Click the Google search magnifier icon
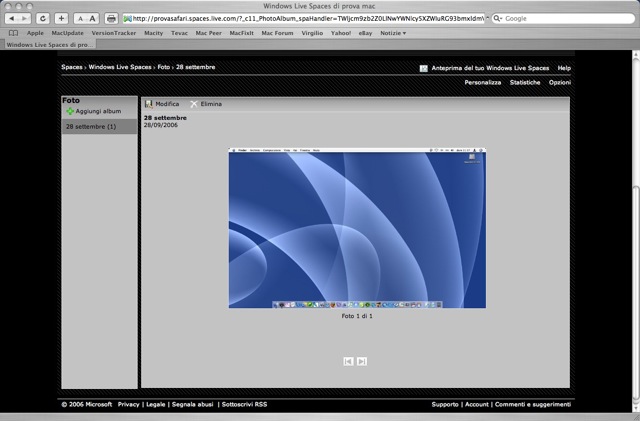The image size is (640, 421). tap(498, 18)
